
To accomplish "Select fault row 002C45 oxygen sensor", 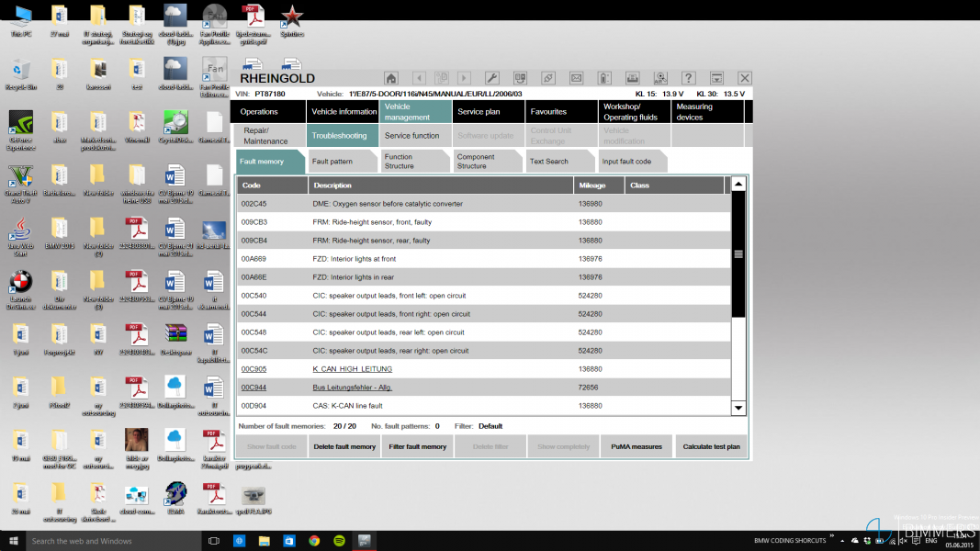I will point(484,204).
